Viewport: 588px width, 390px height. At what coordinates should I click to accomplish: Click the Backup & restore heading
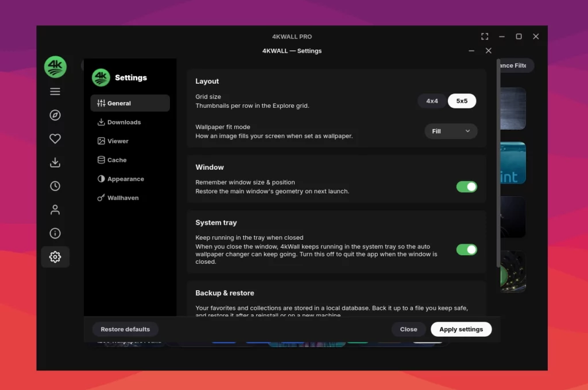[x=225, y=293]
